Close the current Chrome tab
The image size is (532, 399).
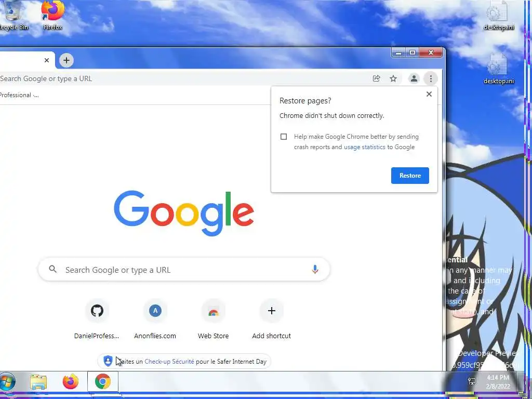46,60
